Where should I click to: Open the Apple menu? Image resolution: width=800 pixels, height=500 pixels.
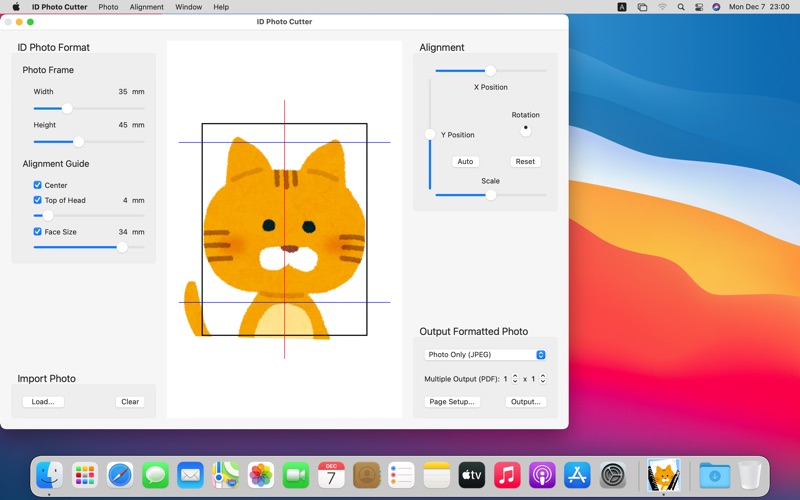[16, 7]
